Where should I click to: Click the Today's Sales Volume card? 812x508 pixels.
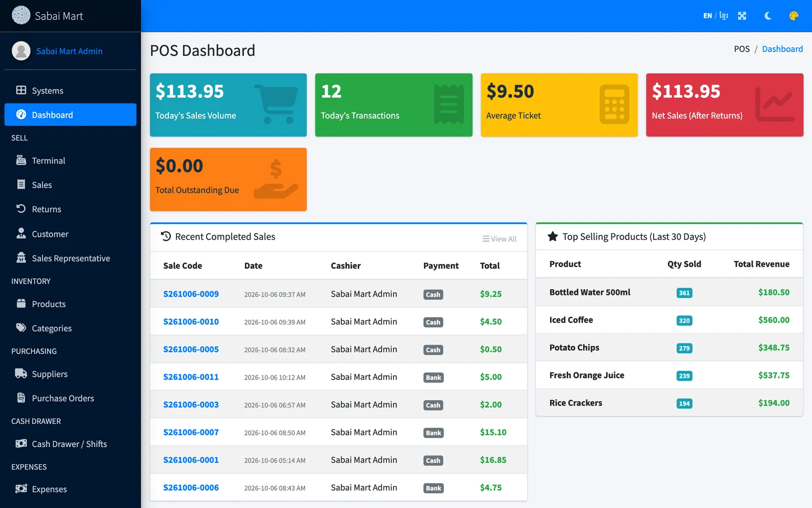click(228, 105)
